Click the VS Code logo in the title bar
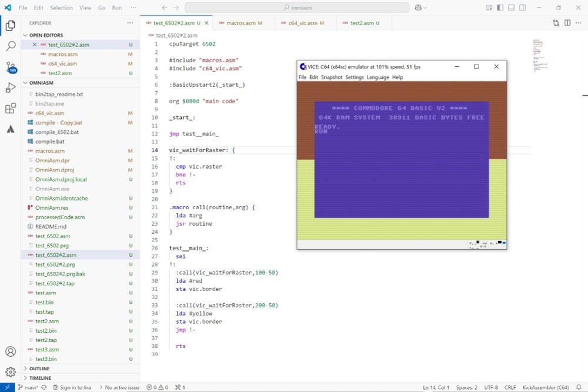The height and width of the screenshot is (392, 588). 8,8
